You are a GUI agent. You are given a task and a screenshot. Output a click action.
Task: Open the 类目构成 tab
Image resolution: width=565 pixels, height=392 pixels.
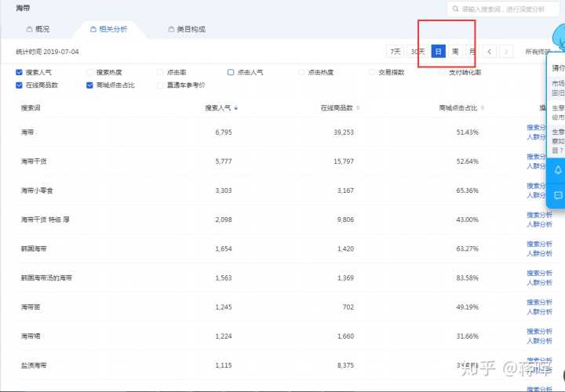[x=187, y=29]
